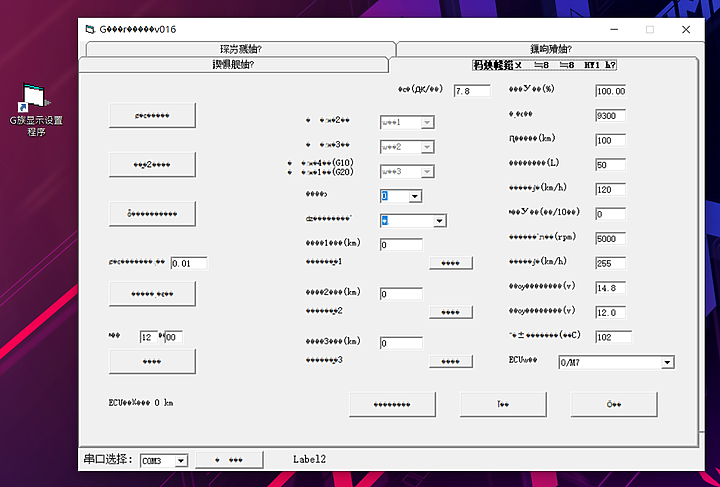Click the wide bottom-row button left of the I button

coord(392,404)
